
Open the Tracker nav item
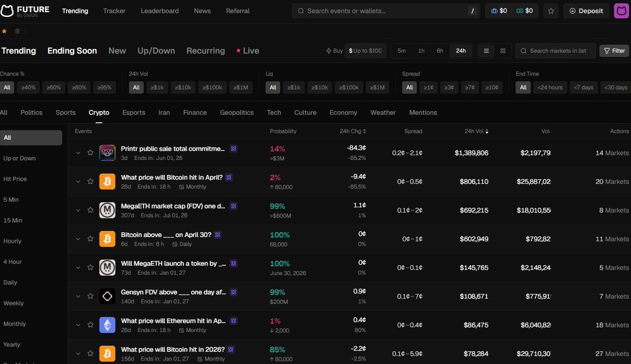pos(114,11)
